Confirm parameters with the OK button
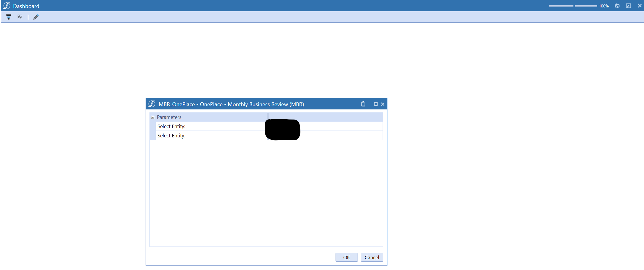644x270 pixels. point(346,257)
